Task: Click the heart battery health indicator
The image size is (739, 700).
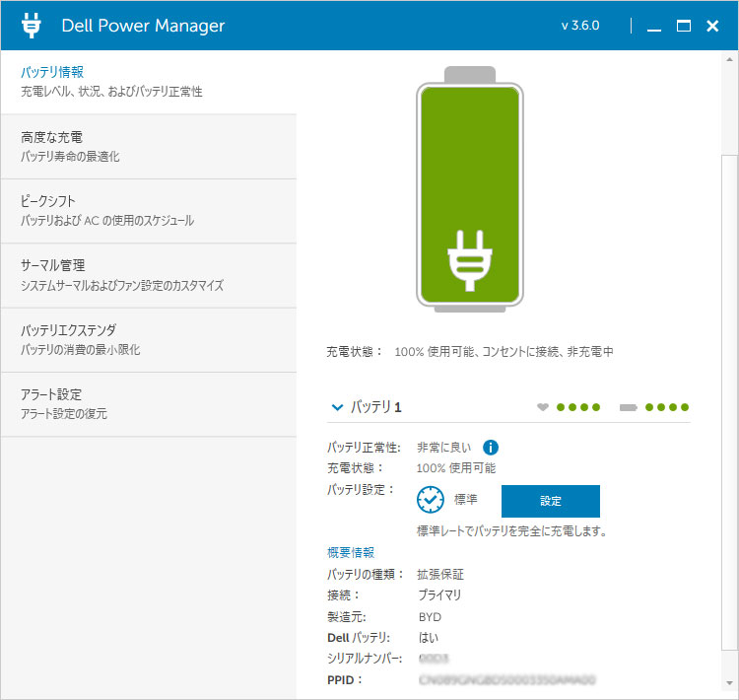Action: click(x=543, y=406)
